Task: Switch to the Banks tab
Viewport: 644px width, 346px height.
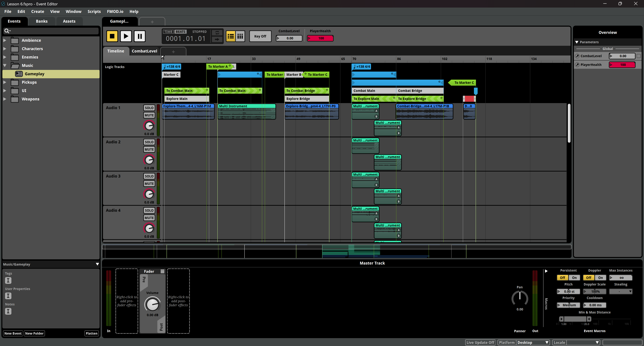Action: (41, 21)
